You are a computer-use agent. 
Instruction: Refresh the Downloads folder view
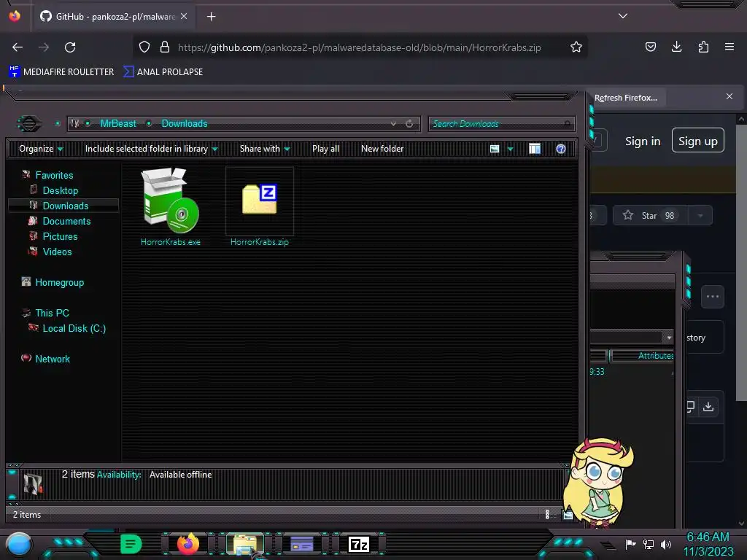(409, 124)
